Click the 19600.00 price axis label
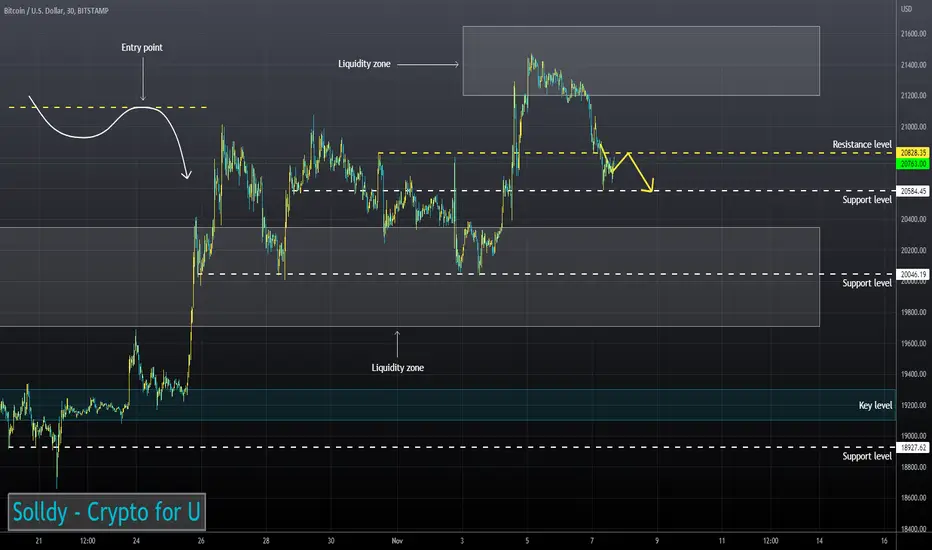Screen dimensions: 932x550 [x=913, y=343]
